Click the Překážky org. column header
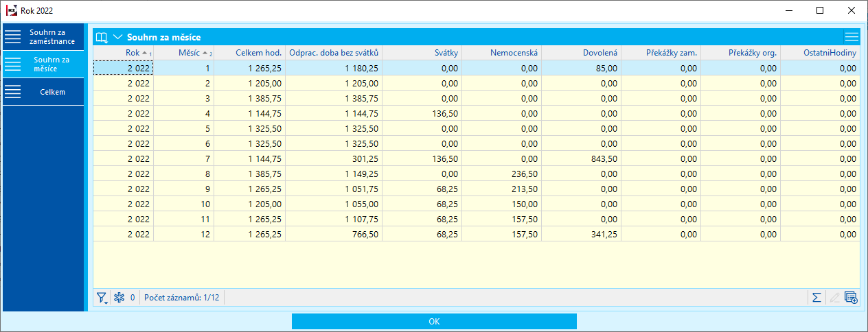 tap(740, 53)
